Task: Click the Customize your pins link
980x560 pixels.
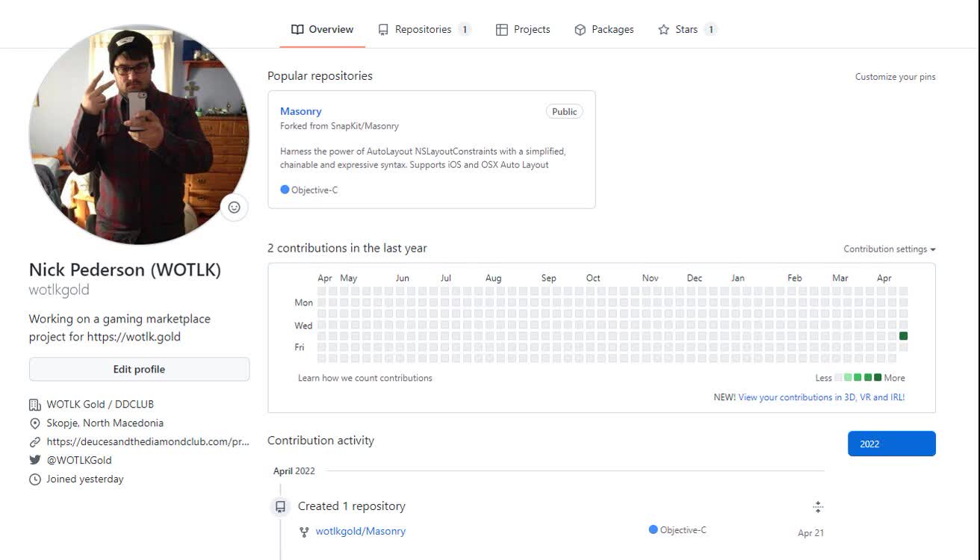Action: (895, 77)
